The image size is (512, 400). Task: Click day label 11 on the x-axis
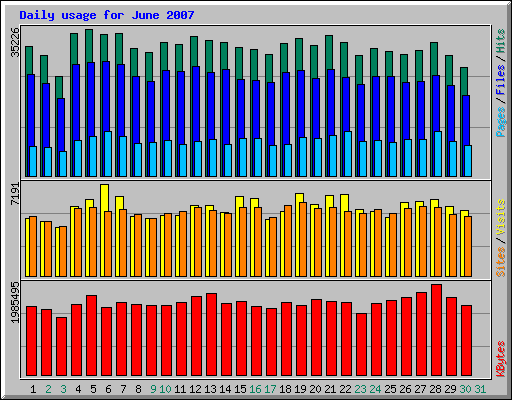pyautogui.click(x=180, y=389)
